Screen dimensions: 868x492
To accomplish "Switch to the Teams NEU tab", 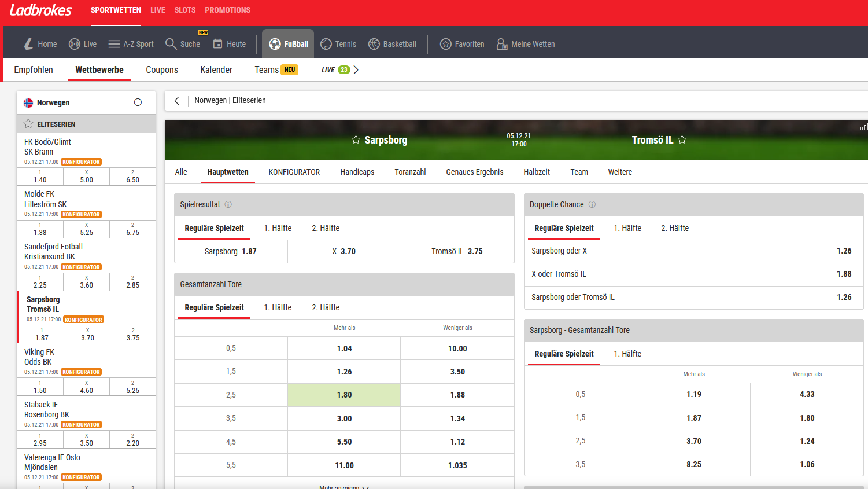I will coord(276,69).
